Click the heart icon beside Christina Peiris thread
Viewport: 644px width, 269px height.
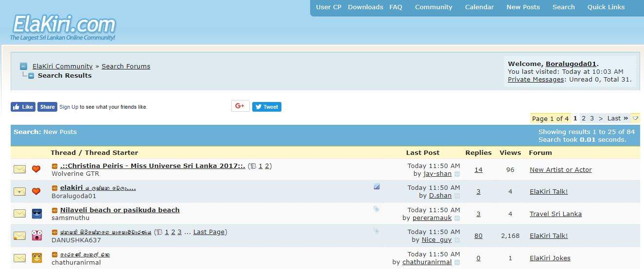36,169
